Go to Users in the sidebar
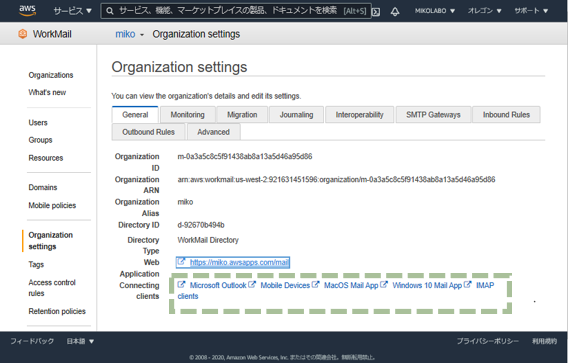568x363 pixels. click(x=38, y=123)
